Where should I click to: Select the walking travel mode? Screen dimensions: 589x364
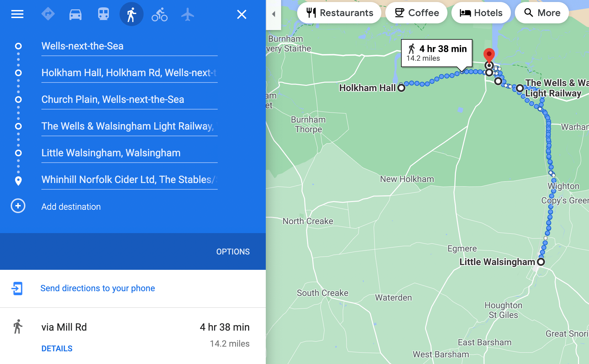coord(131,14)
